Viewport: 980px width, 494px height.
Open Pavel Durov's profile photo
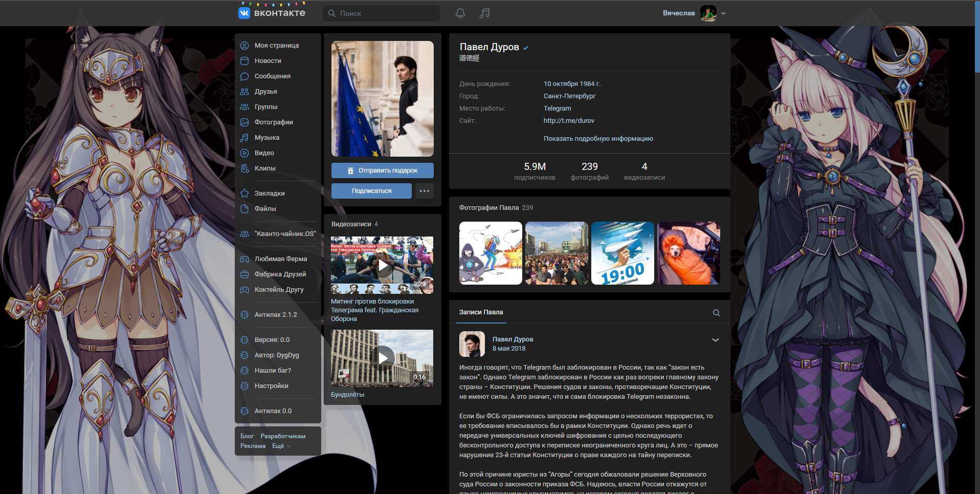point(383,99)
